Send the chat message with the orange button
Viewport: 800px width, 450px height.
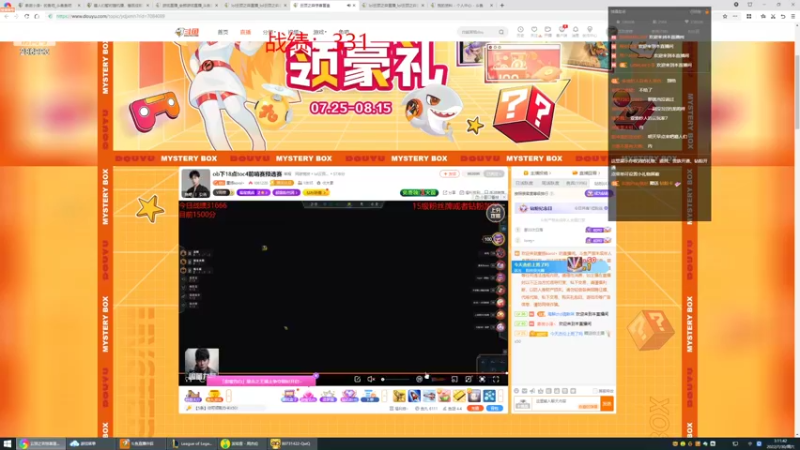[607, 404]
